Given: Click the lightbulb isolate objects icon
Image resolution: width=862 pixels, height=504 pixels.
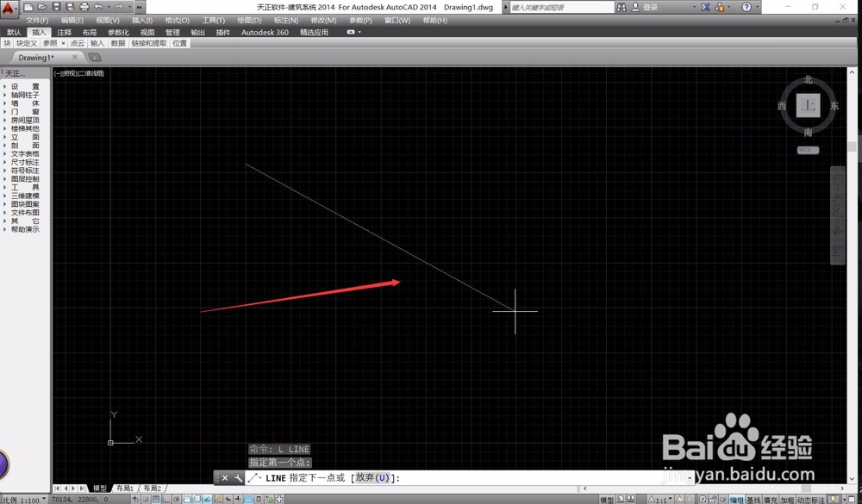Looking at the screenshot, I should [833, 499].
